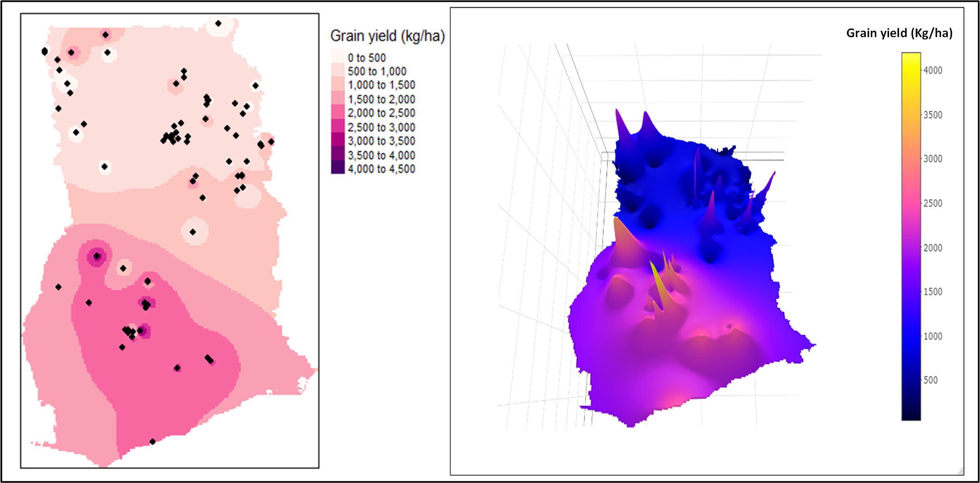Click the 4,000 to 4,500 legend swatch

338,168
